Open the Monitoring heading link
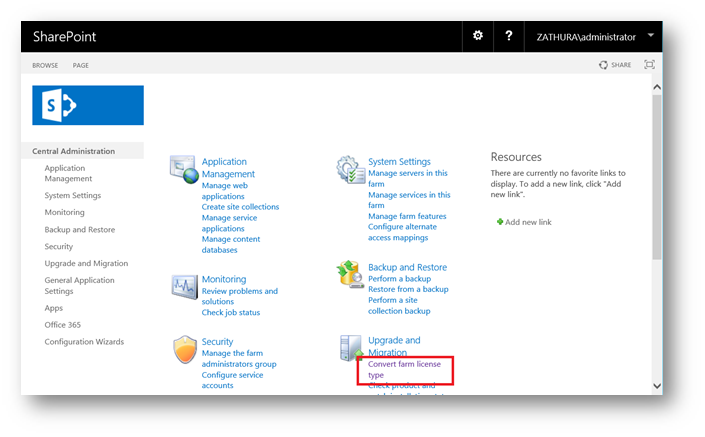 click(x=224, y=279)
